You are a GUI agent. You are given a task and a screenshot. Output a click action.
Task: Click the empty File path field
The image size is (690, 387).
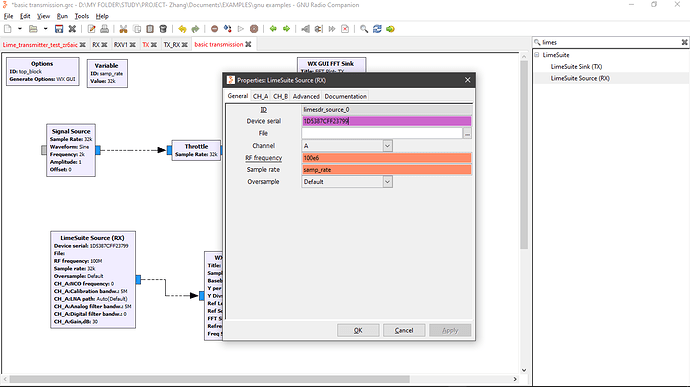pos(382,133)
